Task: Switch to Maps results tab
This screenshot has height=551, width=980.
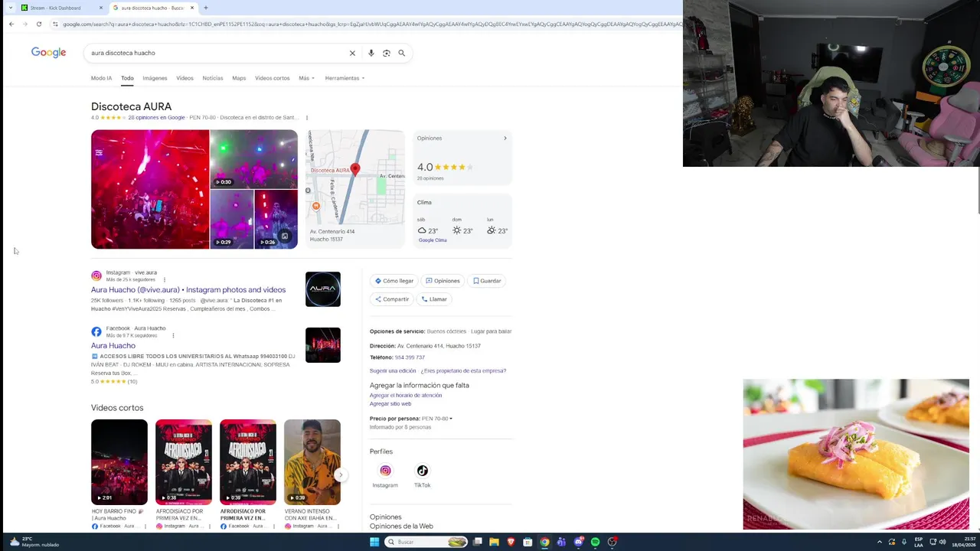Action: [x=239, y=78]
